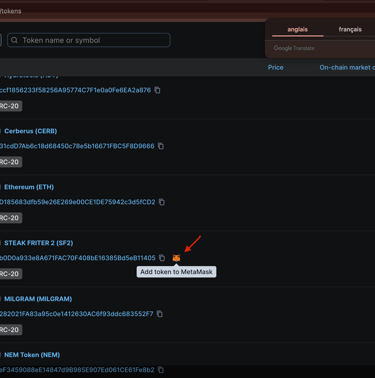
Task: Click the Google Translate label
Action: (294, 48)
